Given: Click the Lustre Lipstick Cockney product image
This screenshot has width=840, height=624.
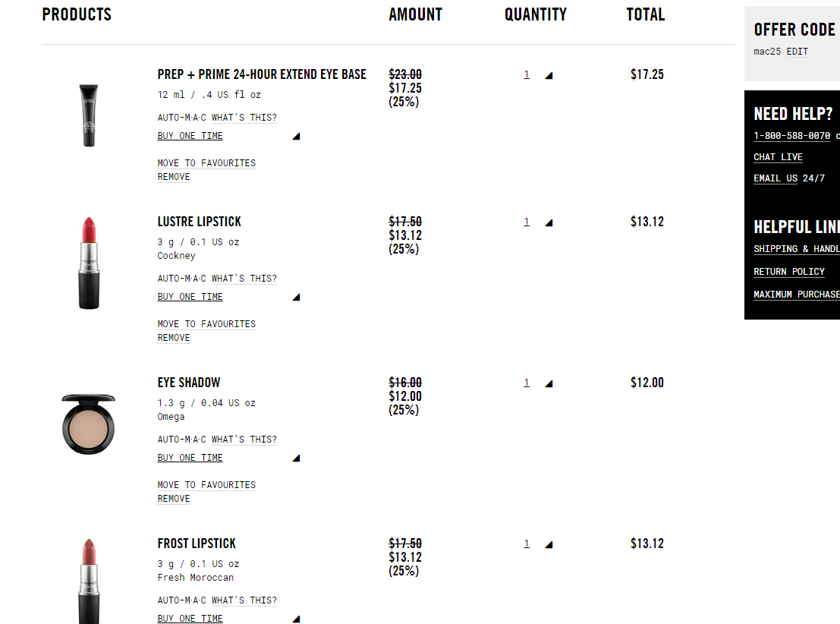Looking at the screenshot, I should pos(89,263).
